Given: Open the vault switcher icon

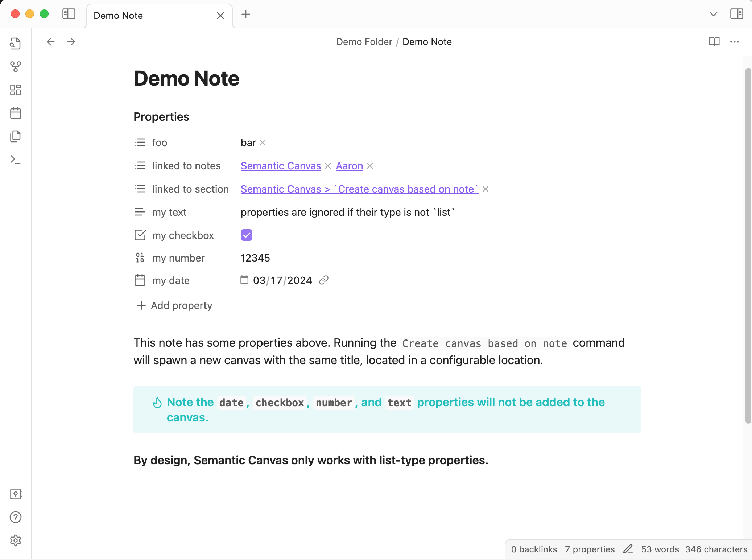Looking at the screenshot, I should [16, 494].
